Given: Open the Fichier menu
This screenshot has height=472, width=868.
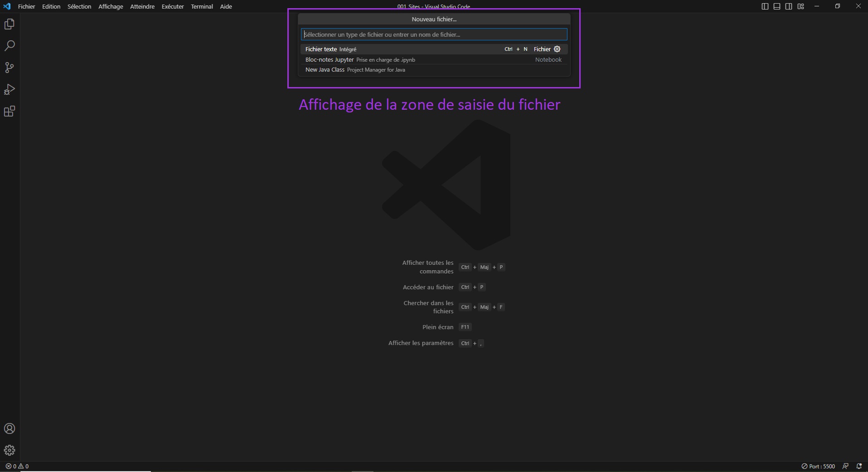Looking at the screenshot, I should tap(26, 6).
